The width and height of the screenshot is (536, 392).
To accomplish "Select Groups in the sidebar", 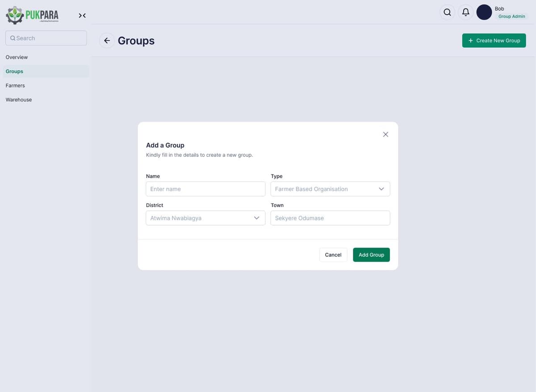I will tap(14, 71).
